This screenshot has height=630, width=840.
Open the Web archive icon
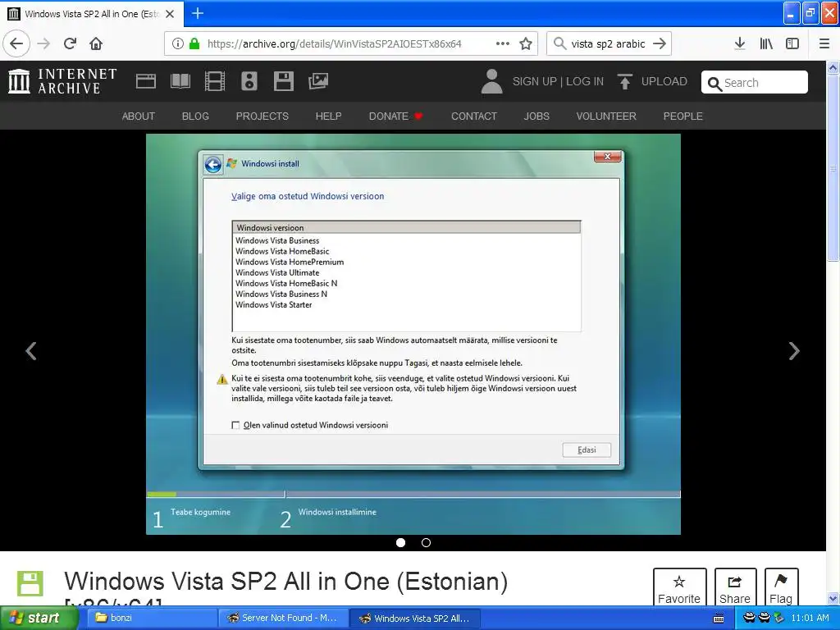tap(146, 81)
